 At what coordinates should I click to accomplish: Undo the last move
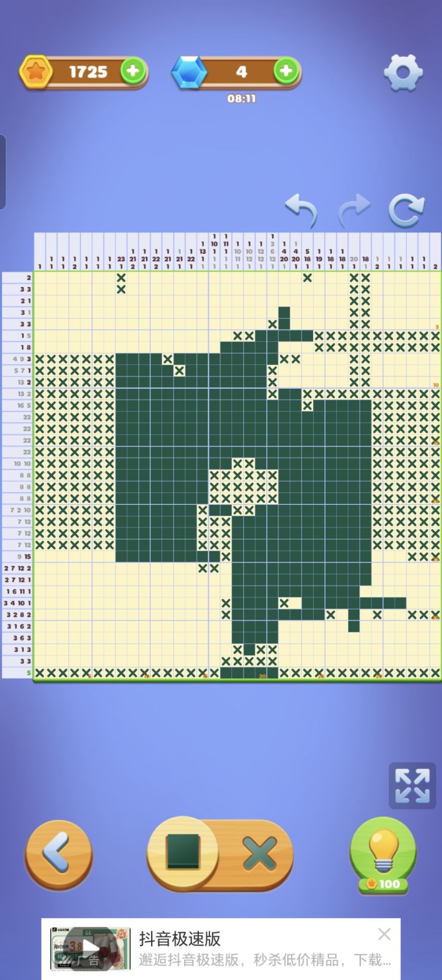click(x=301, y=210)
